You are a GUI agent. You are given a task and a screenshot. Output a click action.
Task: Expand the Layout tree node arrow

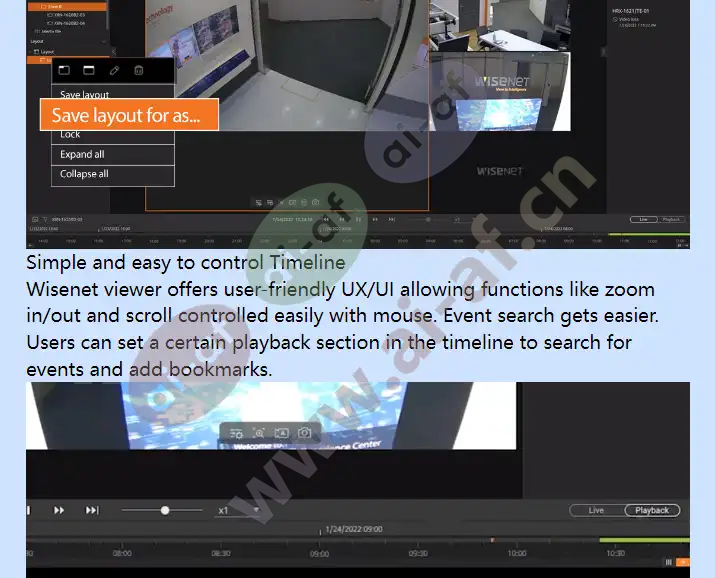(30, 52)
